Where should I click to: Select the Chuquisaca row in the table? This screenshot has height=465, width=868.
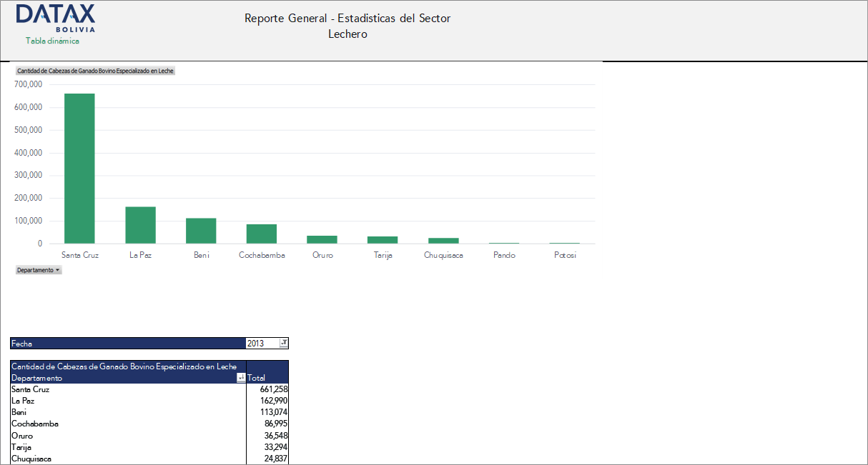coord(32,459)
